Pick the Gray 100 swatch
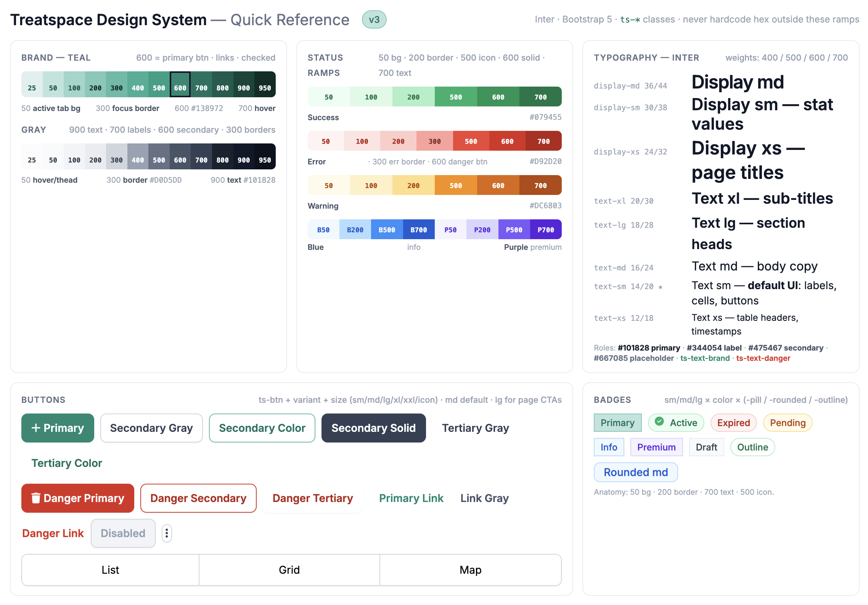 [74, 156]
